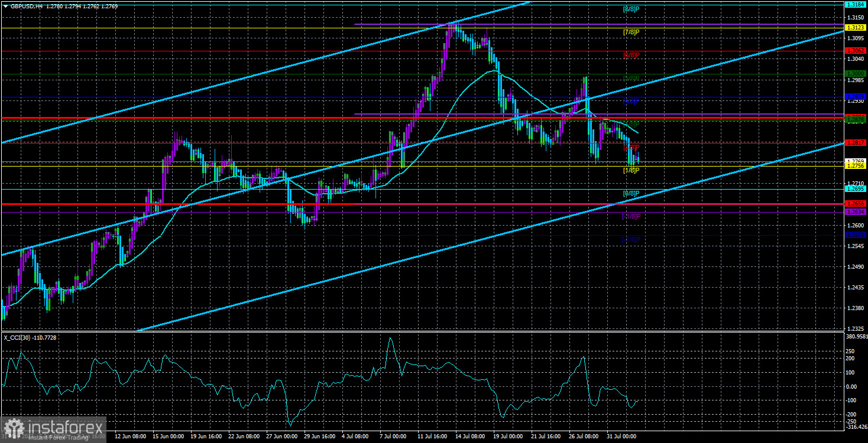Click the 1.2435 price axis value

[x=855, y=288]
